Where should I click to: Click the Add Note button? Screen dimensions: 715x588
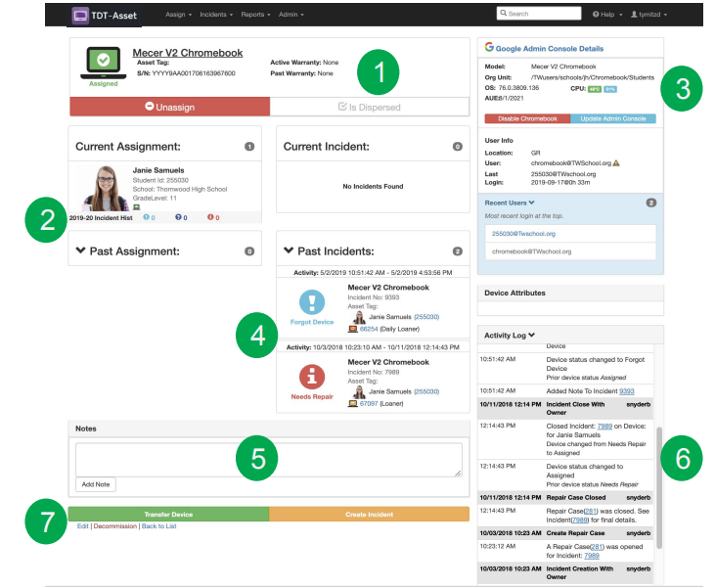[x=96, y=484]
